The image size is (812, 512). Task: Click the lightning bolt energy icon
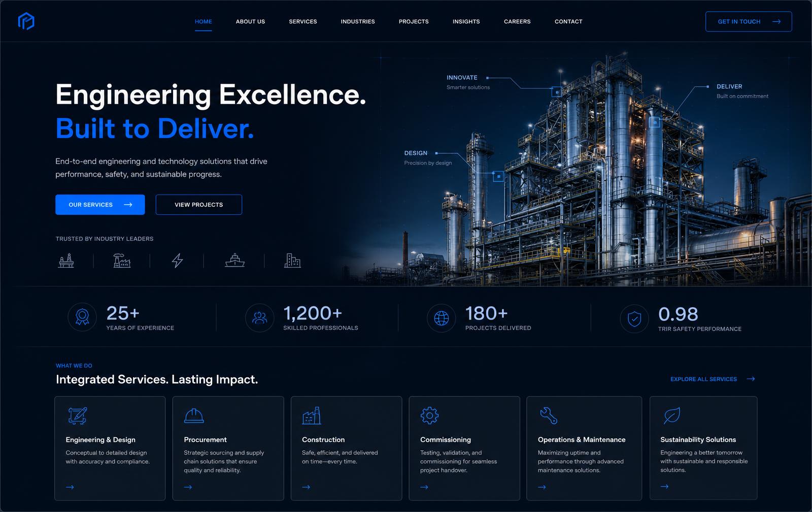[177, 261]
